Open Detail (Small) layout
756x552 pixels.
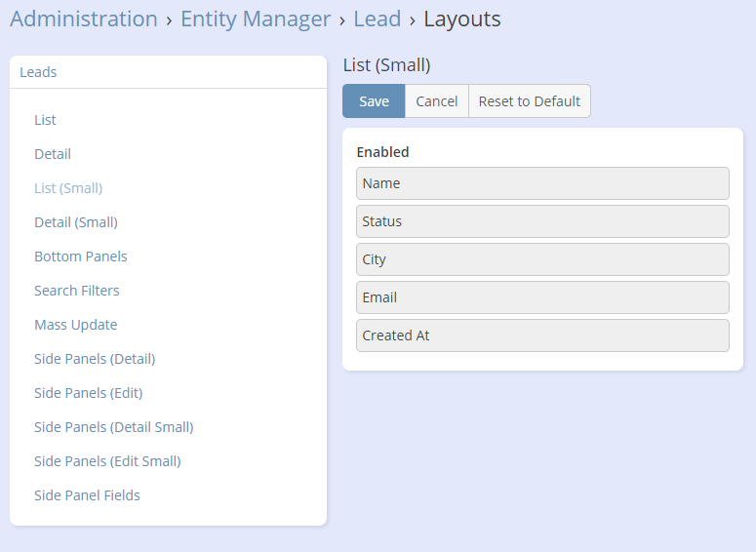click(76, 222)
